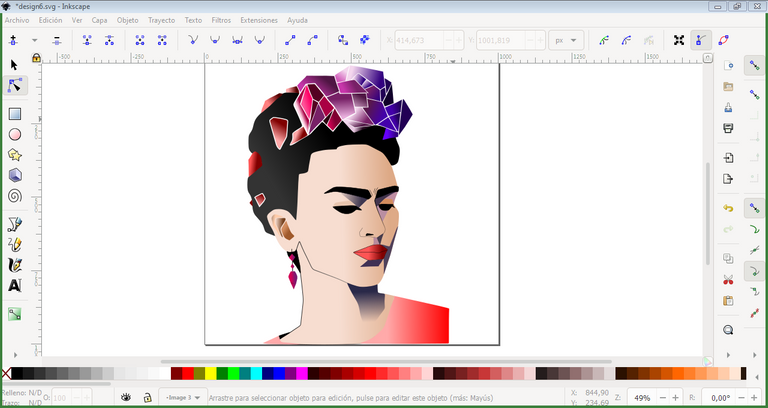Select the Star and polygon tool
The height and width of the screenshot is (408, 768).
pyautogui.click(x=15, y=155)
